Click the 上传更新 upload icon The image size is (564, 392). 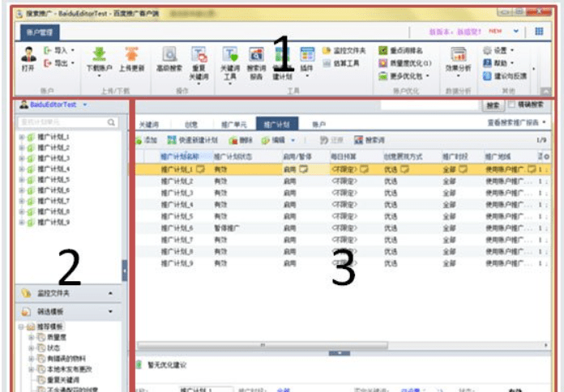[131, 54]
